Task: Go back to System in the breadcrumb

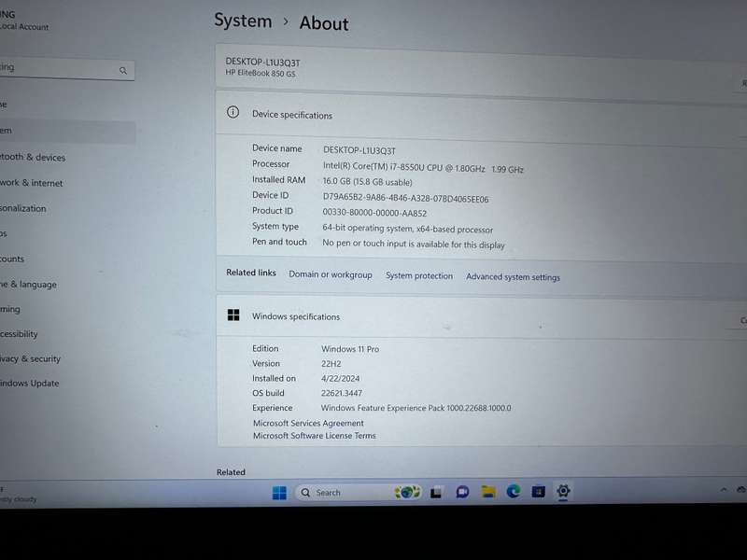Action: tap(243, 21)
